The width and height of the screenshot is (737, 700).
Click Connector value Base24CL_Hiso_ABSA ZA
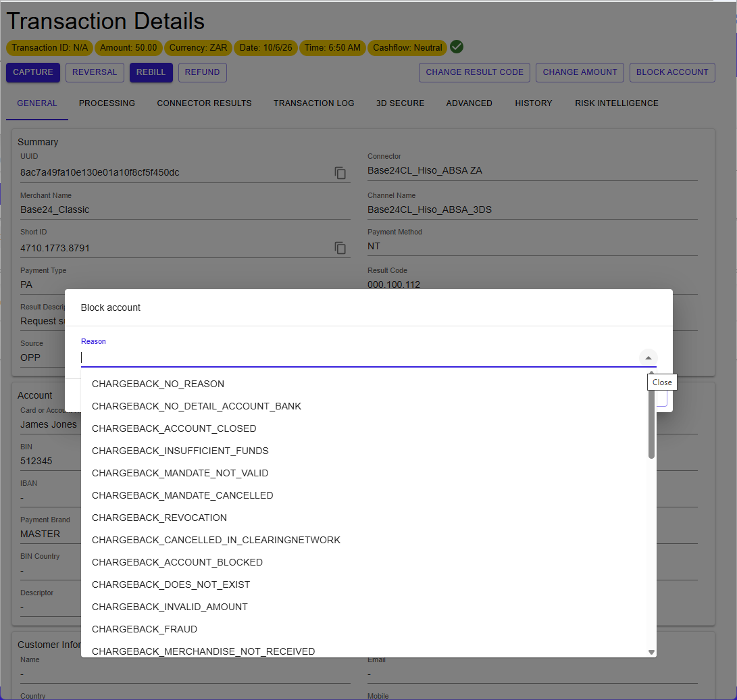(425, 170)
